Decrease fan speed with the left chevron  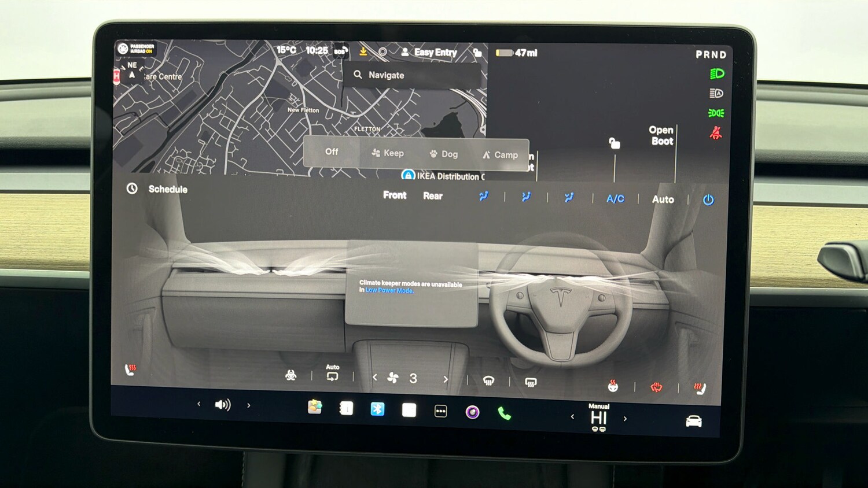click(x=374, y=379)
